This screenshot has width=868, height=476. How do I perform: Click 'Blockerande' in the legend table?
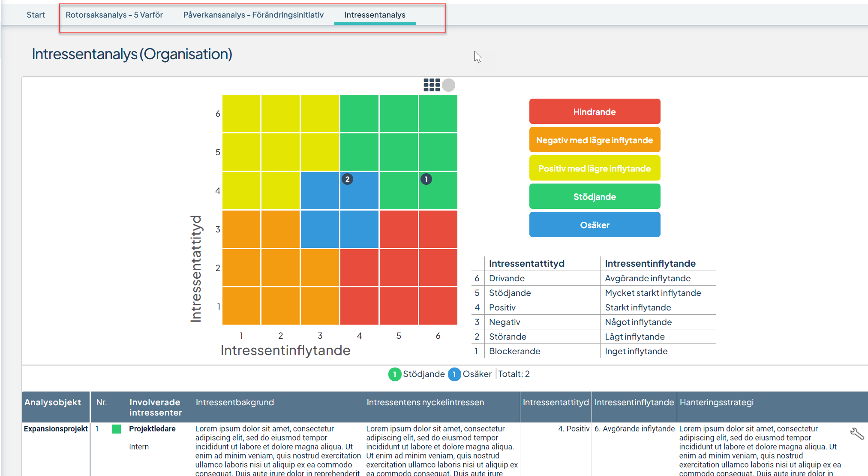tap(514, 351)
